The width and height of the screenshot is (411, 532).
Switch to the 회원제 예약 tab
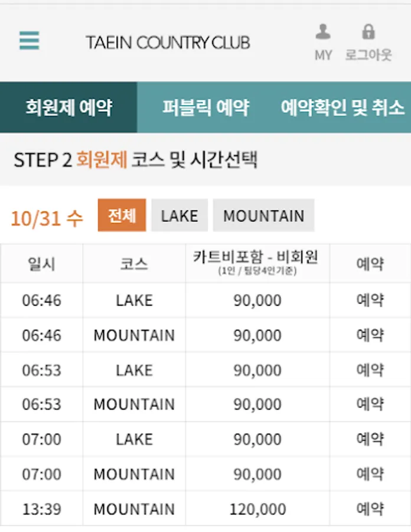pos(68,108)
